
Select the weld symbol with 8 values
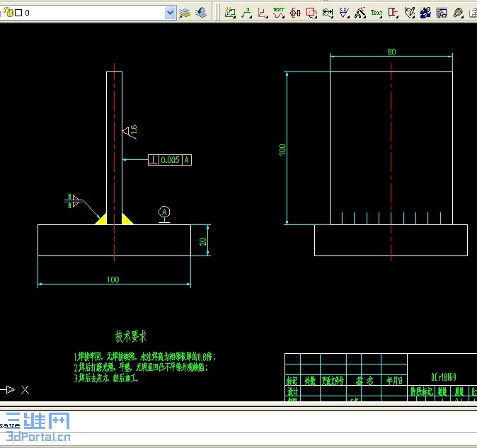click(74, 201)
